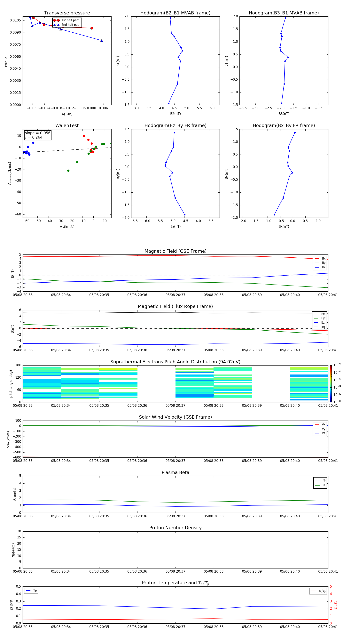Click 'Proton Temperature and Te/Tp' title
The width and height of the screenshot is (351, 644).
(x=175, y=583)
